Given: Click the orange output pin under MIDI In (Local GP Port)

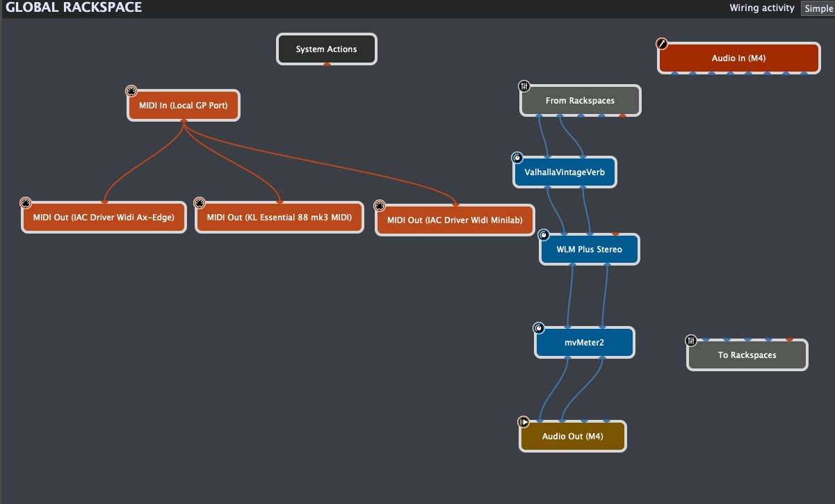Looking at the screenshot, I should pos(184,121).
